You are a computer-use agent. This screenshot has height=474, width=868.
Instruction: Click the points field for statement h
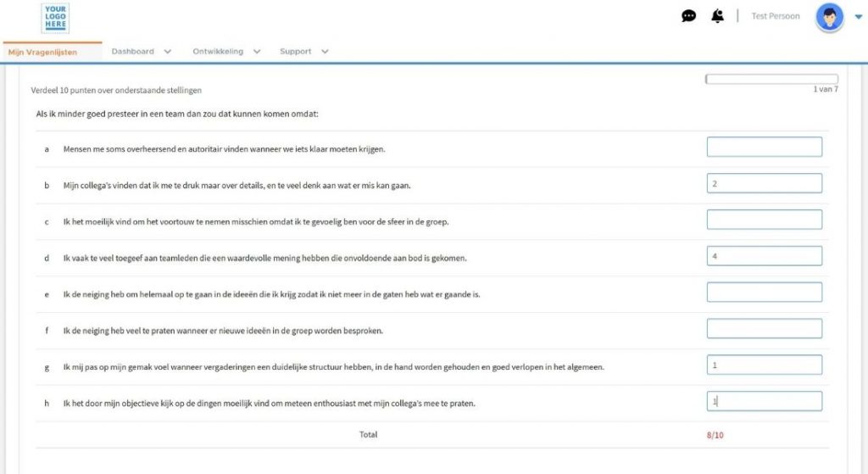[x=764, y=401]
